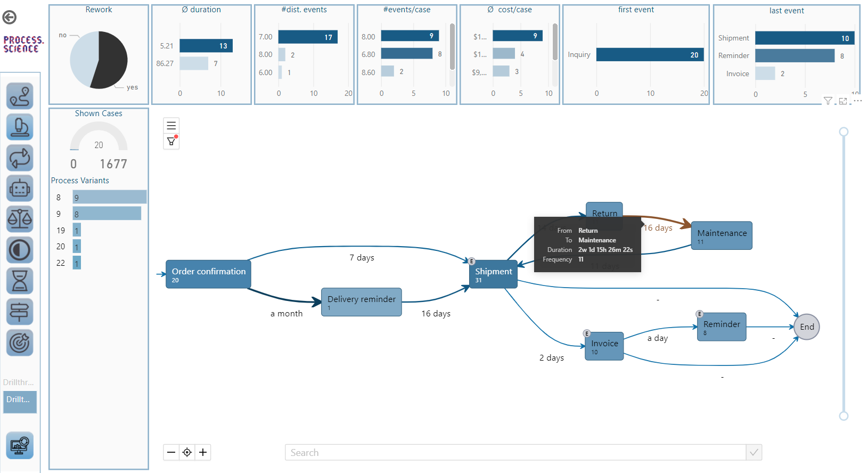Screen dimensions: 868x473
Task: Open focus mode for last event visual
Action: (x=843, y=101)
